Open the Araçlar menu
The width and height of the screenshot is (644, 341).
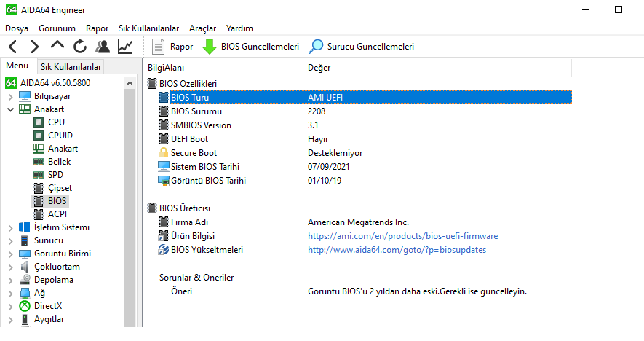tap(202, 28)
